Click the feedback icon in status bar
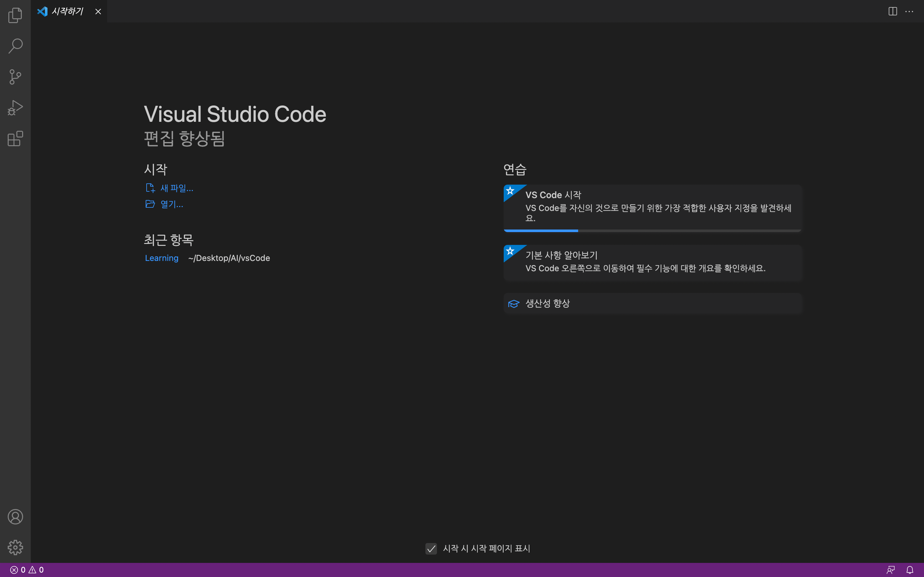The height and width of the screenshot is (577, 924). coord(891,570)
